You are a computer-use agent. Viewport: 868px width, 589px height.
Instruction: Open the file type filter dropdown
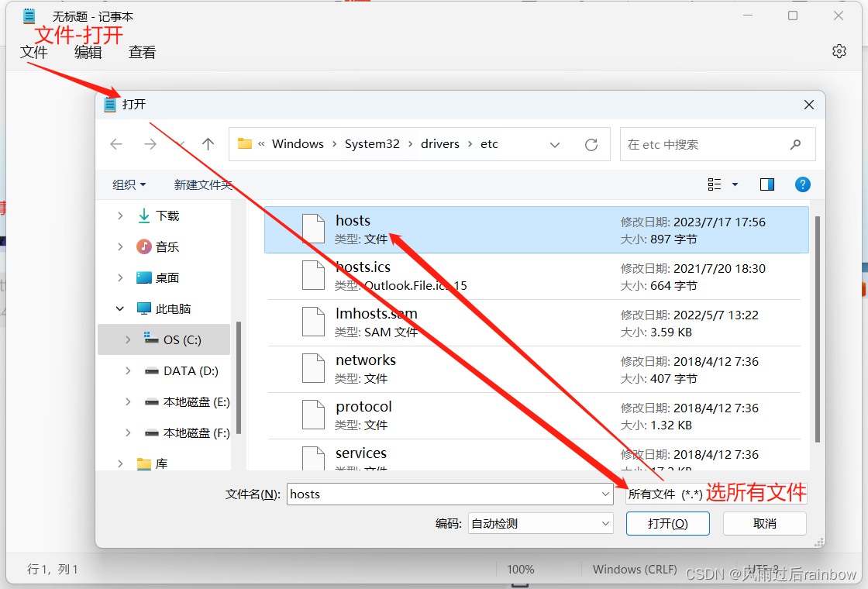716,494
